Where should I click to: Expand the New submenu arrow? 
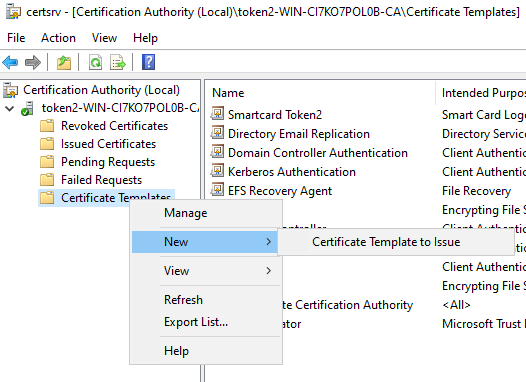tap(268, 241)
